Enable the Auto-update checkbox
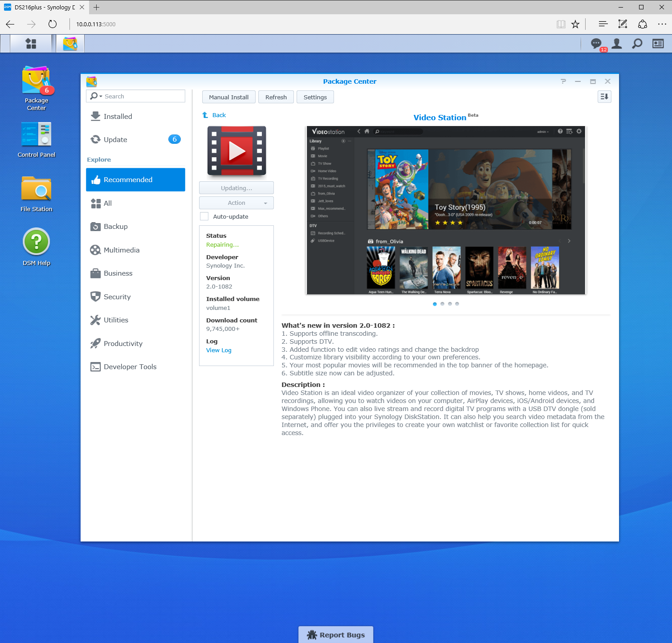The width and height of the screenshot is (672, 643). 204,216
